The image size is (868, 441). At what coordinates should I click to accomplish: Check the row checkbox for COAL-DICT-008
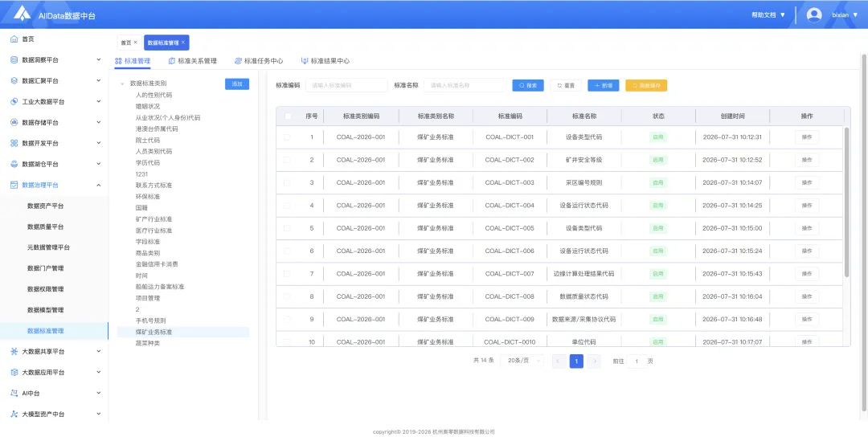click(287, 296)
